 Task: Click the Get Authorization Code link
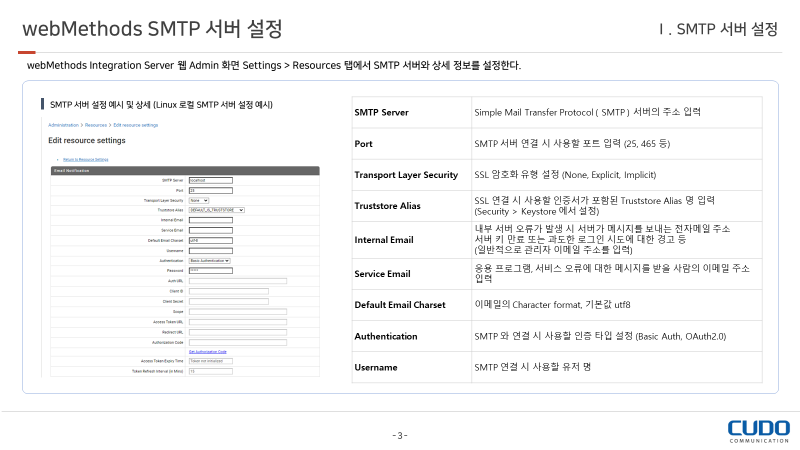point(208,351)
